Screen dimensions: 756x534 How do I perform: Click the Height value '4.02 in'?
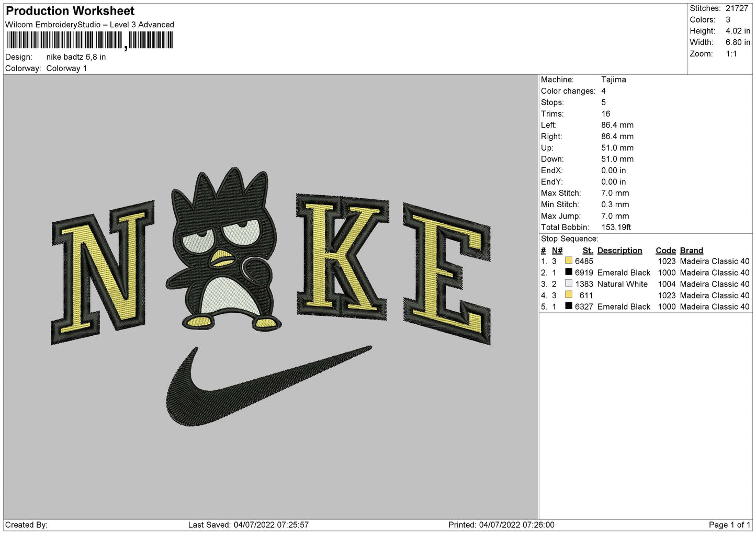coord(738,31)
